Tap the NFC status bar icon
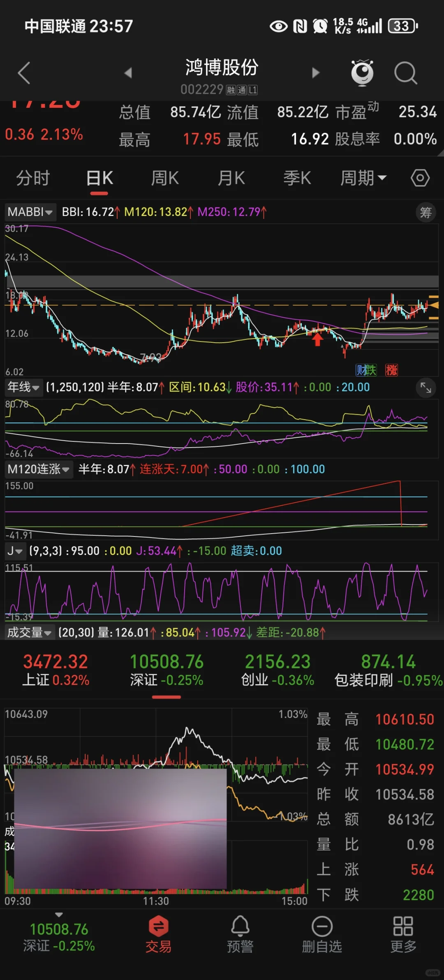Screen dimensions: 444x980 300,26
